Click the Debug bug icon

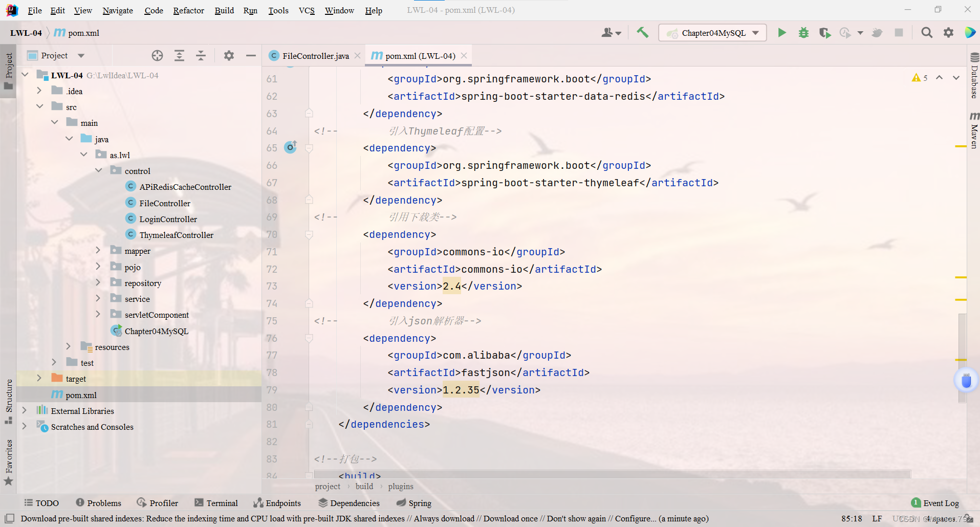[803, 33]
